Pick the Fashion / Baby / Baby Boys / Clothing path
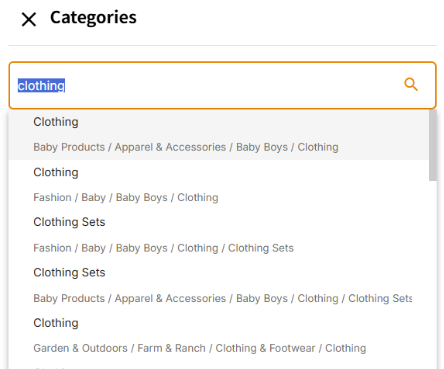444x369 pixels. [x=126, y=197]
